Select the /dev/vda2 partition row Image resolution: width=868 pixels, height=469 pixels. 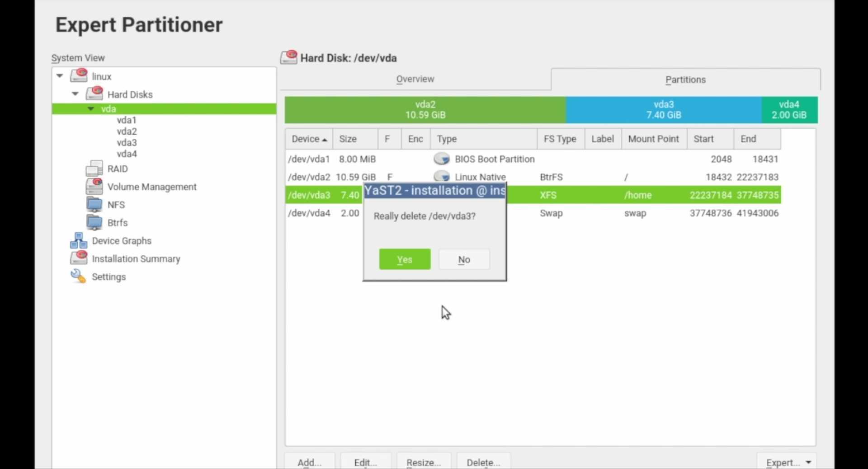[533, 177]
